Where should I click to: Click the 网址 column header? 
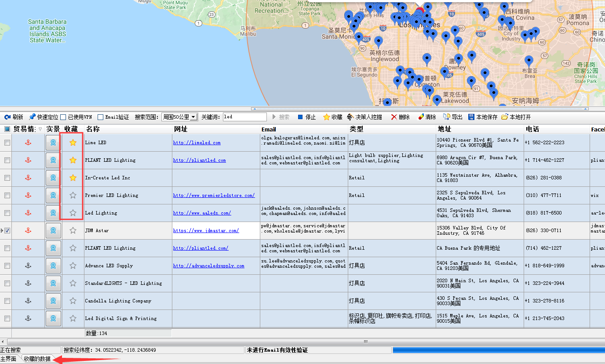point(216,129)
